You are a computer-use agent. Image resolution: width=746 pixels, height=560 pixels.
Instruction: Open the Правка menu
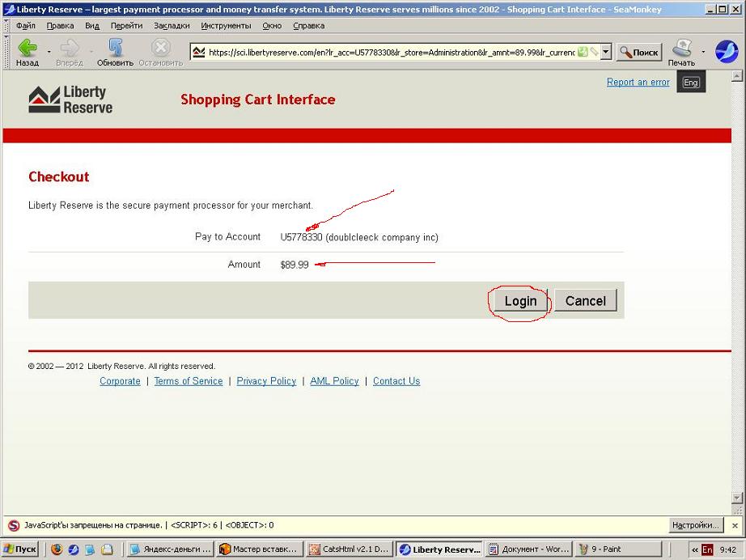[60, 26]
